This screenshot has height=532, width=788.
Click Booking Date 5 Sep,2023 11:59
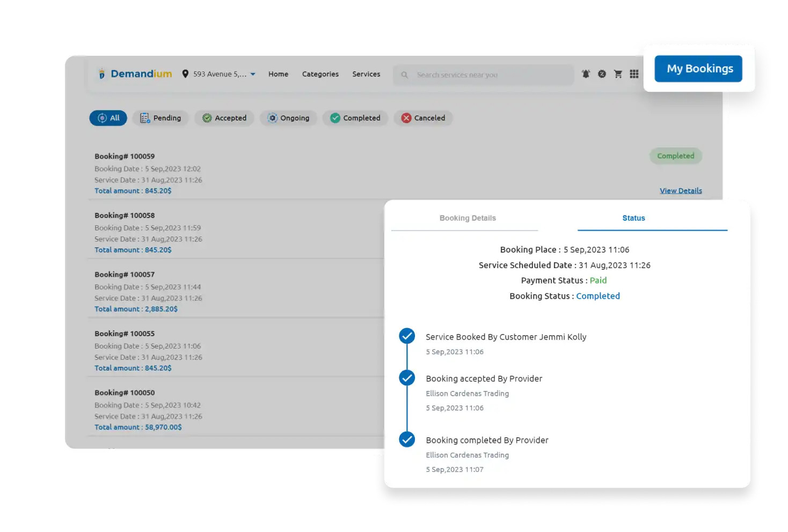(x=148, y=228)
